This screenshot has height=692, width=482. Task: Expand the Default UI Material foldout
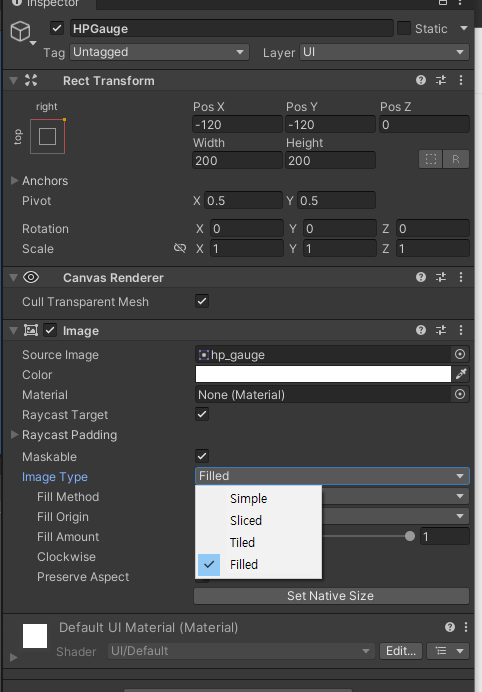pyautogui.click(x=13, y=657)
